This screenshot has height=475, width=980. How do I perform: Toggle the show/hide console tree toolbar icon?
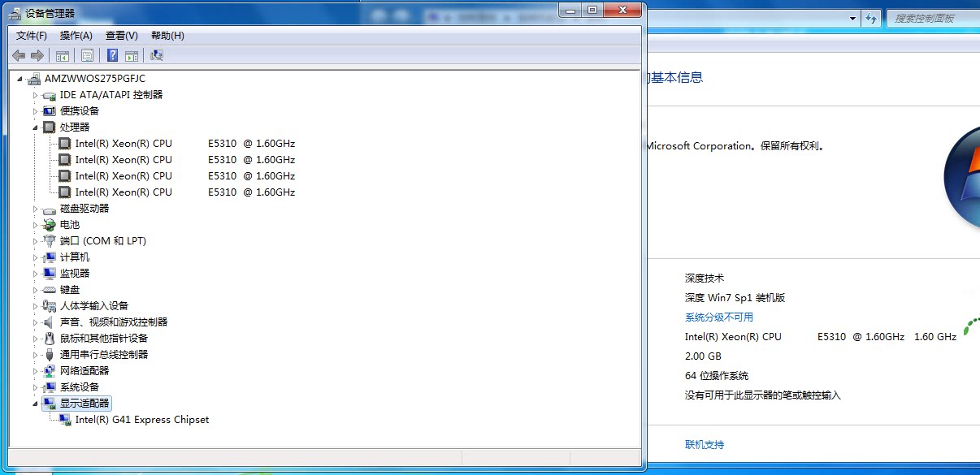click(63, 55)
